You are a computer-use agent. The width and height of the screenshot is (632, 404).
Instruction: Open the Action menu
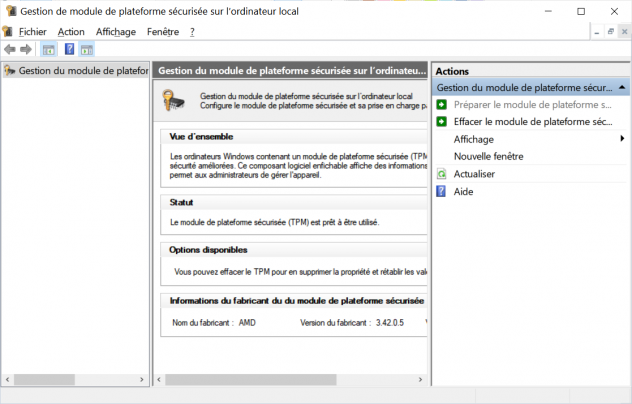pyautogui.click(x=71, y=32)
